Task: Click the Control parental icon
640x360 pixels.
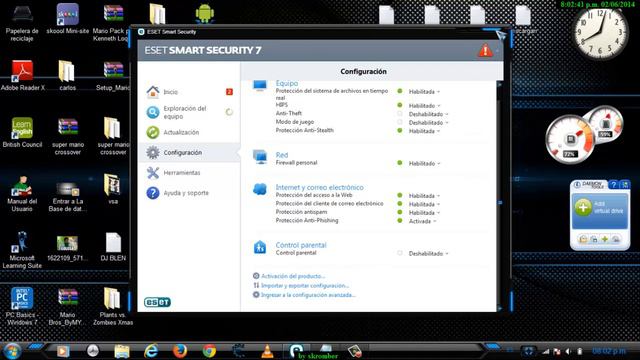Action: 260,247
